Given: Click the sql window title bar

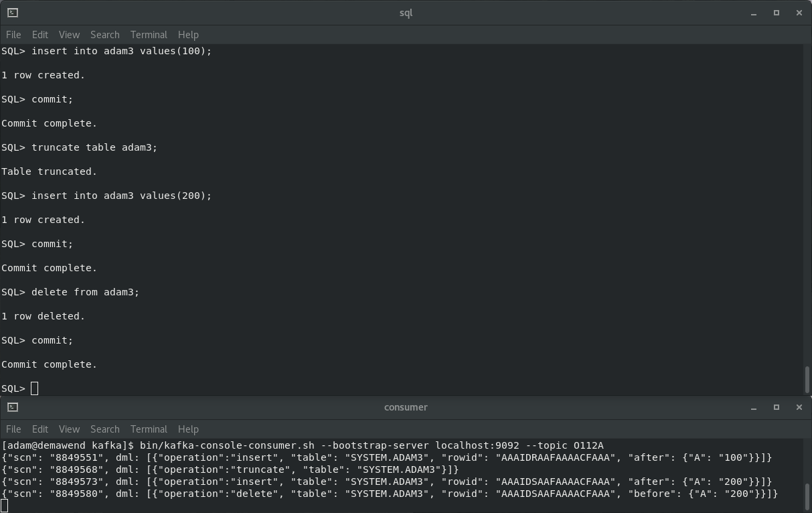Looking at the screenshot, I should (405, 12).
